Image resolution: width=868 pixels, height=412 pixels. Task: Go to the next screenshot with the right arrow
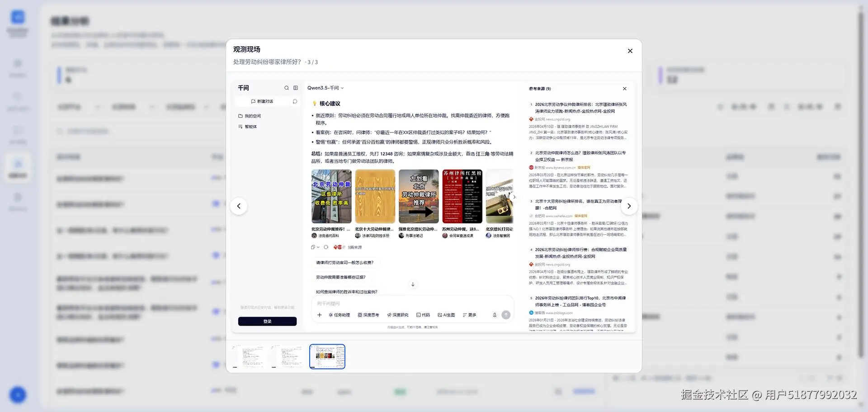(629, 206)
